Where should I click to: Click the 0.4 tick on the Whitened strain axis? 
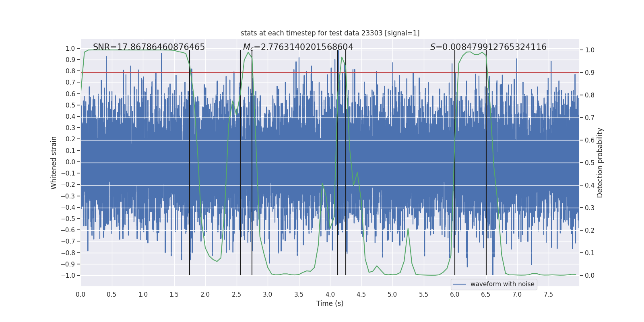click(x=70, y=116)
